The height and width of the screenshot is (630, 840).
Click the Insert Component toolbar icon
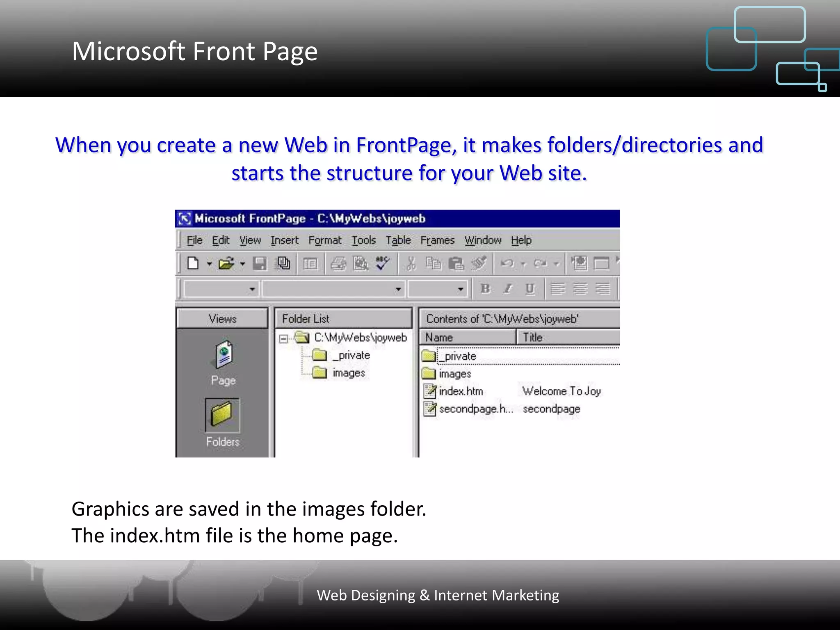[x=580, y=263]
